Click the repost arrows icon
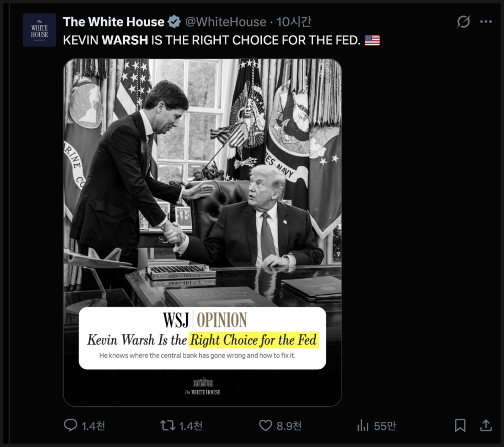 point(167,426)
